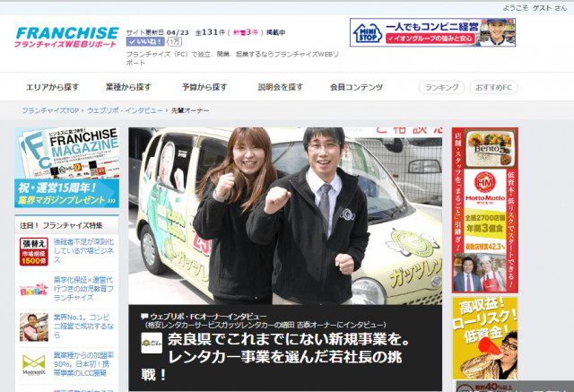
Task: Click the 張替え 市場規模1500億 thumbnail icon
Action: click(x=32, y=252)
